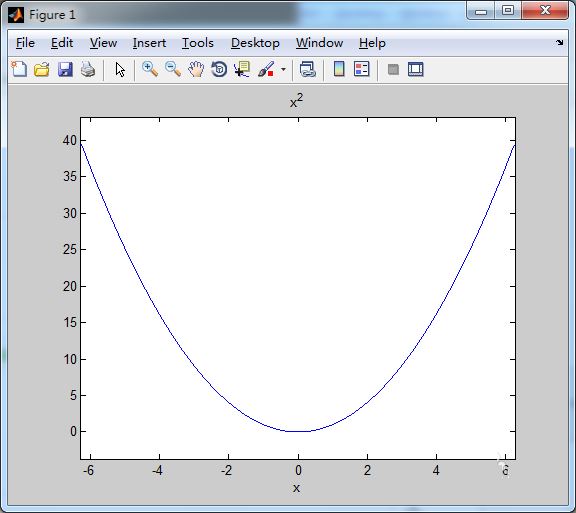576x513 pixels.
Task: Open the Help menu
Action: pyautogui.click(x=372, y=43)
